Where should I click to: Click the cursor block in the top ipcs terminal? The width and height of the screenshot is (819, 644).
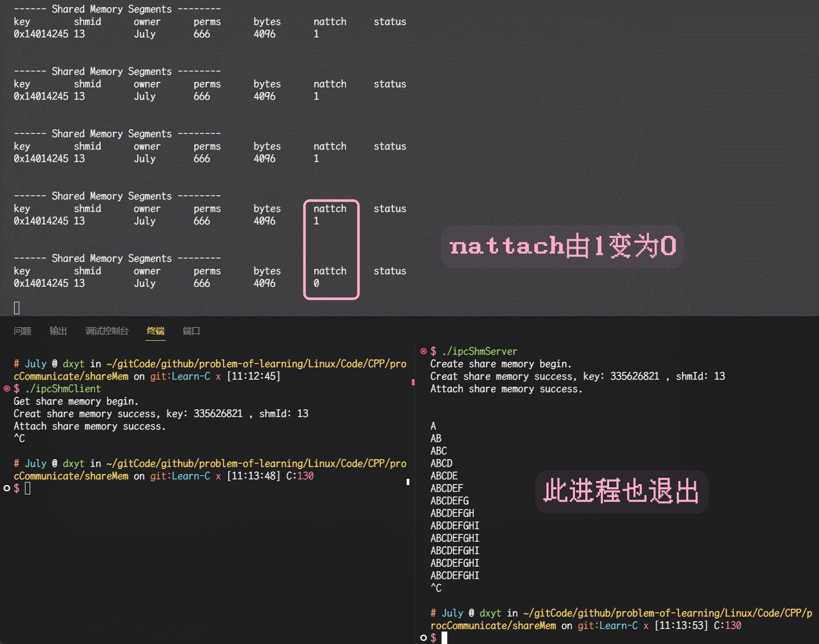pyautogui.click(x=17, y=308)
